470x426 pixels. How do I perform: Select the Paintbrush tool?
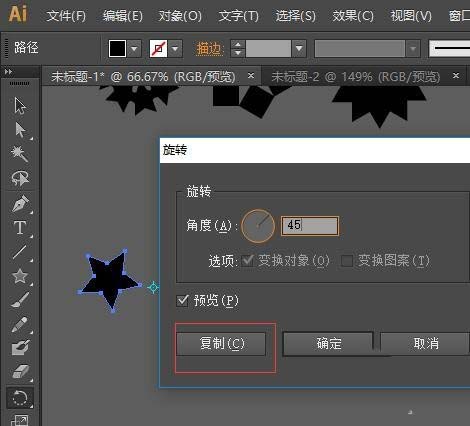[20, 300]
